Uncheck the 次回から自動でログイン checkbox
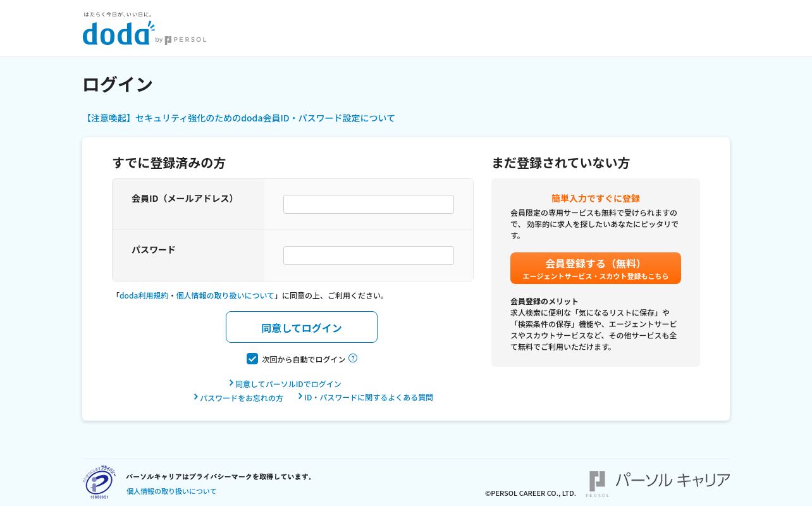 [252, 359]
